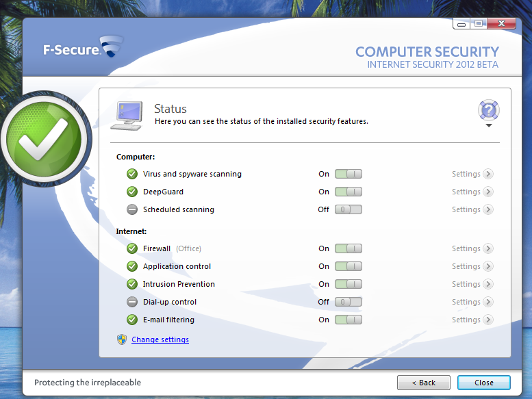
Task: Open Settings arrow for Application control
Action: 488,266
